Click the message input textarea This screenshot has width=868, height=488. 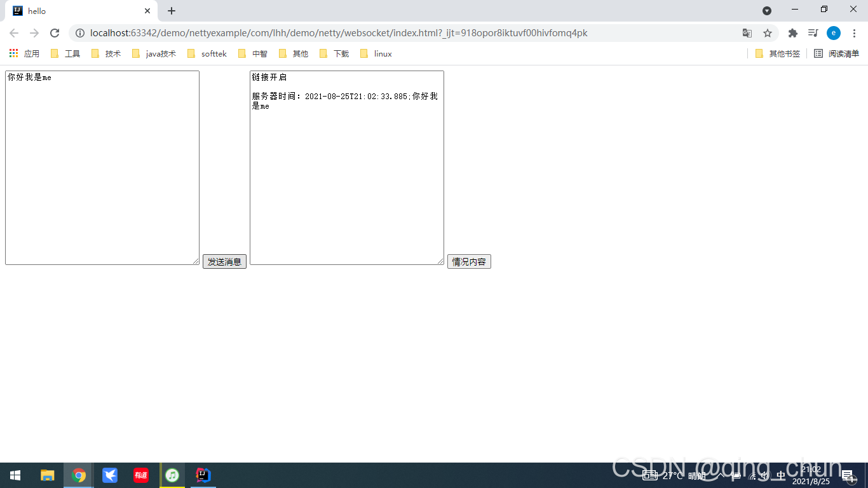point(102,168)
